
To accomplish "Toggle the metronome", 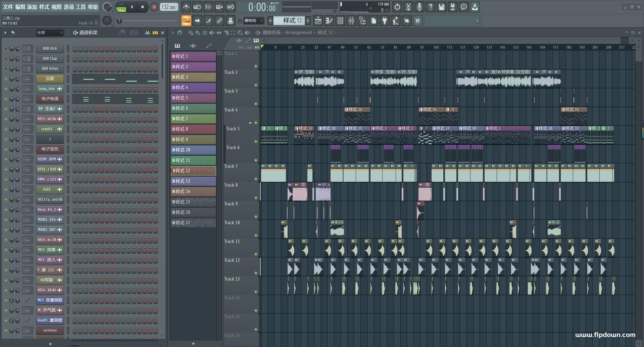I will (186, 7).
